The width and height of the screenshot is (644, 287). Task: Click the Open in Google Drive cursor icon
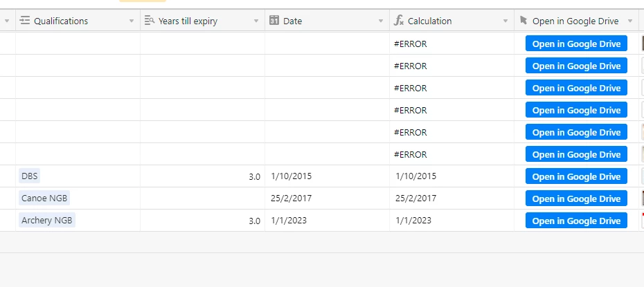(x=523, y=21)
